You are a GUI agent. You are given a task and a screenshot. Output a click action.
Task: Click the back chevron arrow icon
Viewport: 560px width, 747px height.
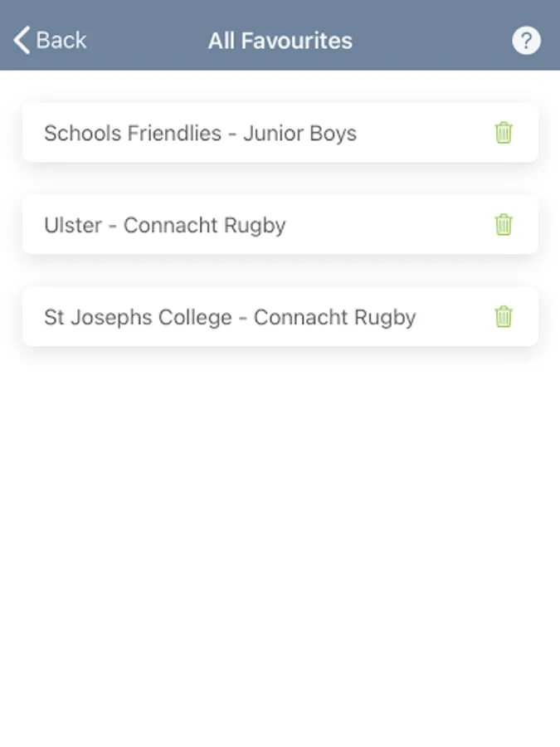coord(22,40)
